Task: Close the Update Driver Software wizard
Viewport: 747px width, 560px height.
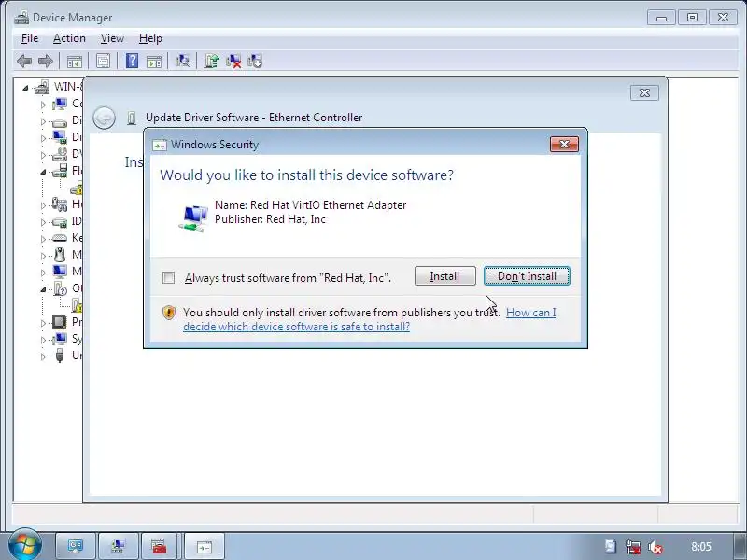Action: click(x=644, y=92)
